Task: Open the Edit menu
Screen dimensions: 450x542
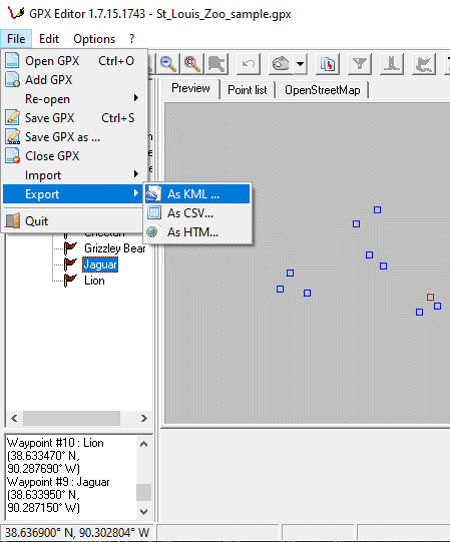Action: pos(49,39)
